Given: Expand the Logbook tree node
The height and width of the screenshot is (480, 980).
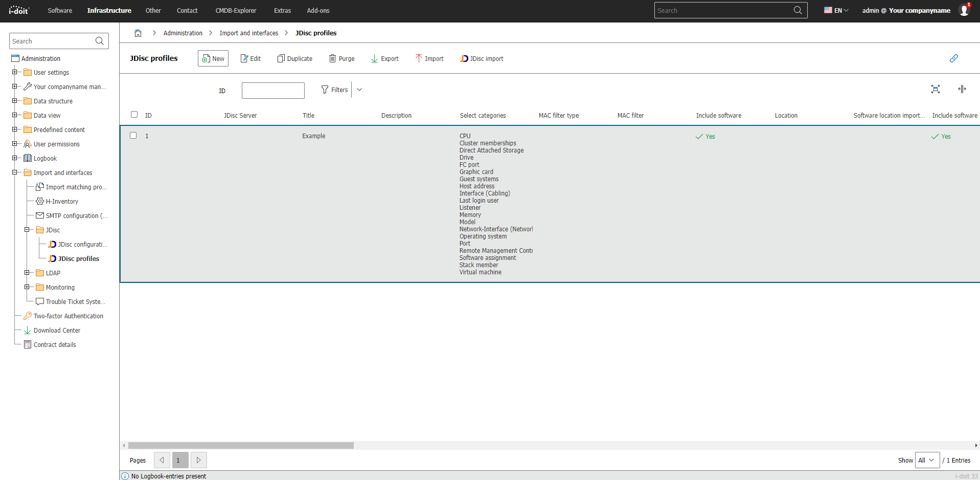Looking at the screenshot, I should (14, 158).
